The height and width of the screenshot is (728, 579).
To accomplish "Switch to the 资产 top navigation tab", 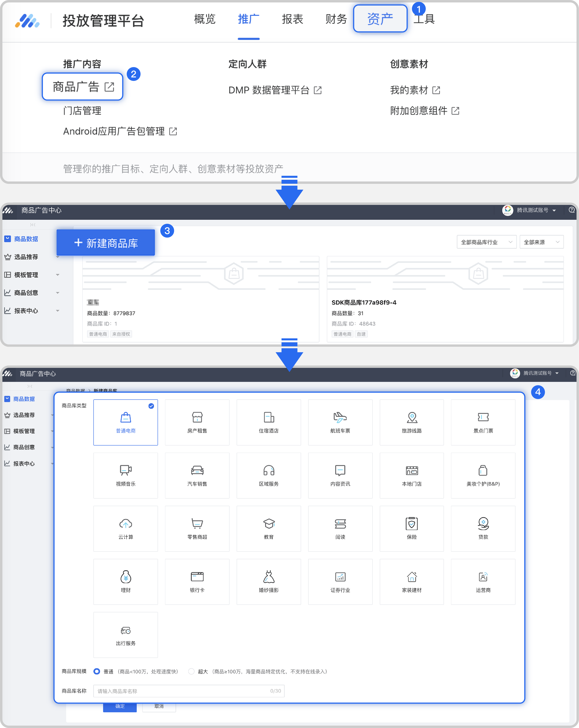I will tap(380, 19).
